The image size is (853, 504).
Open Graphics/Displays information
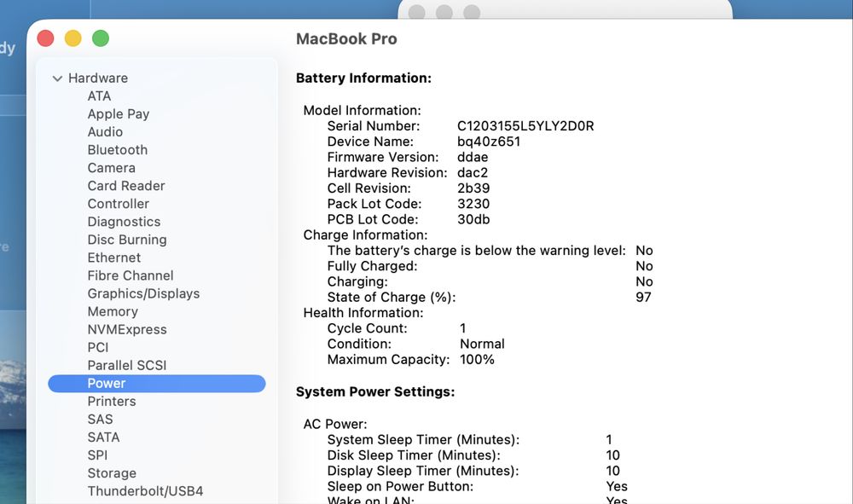pyautogui.click(x=143, y=293)
